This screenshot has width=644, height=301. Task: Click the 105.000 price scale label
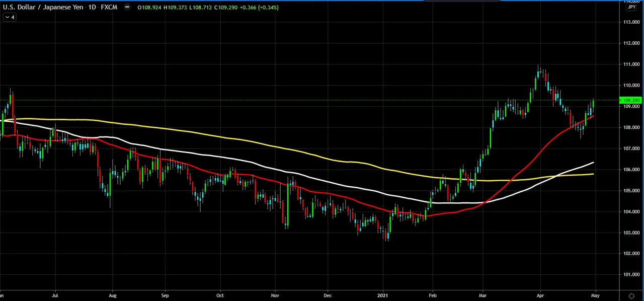coord(631,191)
